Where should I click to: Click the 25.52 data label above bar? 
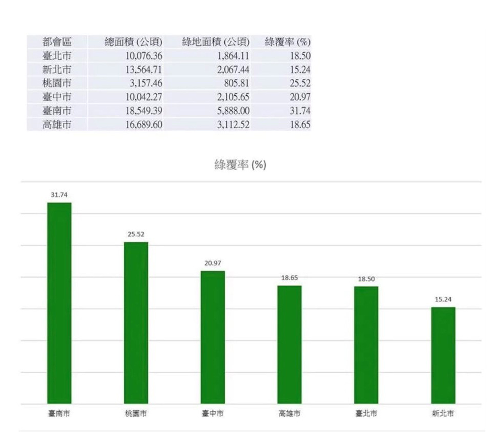pos(136,234)
